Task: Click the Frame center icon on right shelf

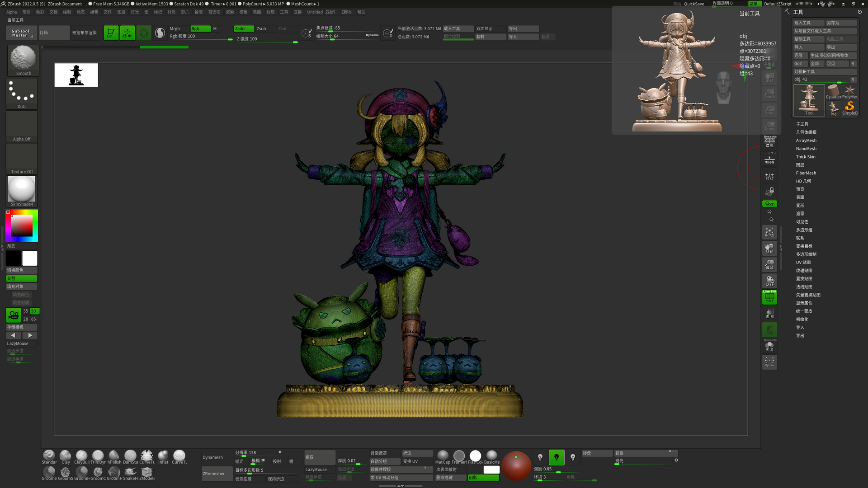Action: [x=769, y=232]
